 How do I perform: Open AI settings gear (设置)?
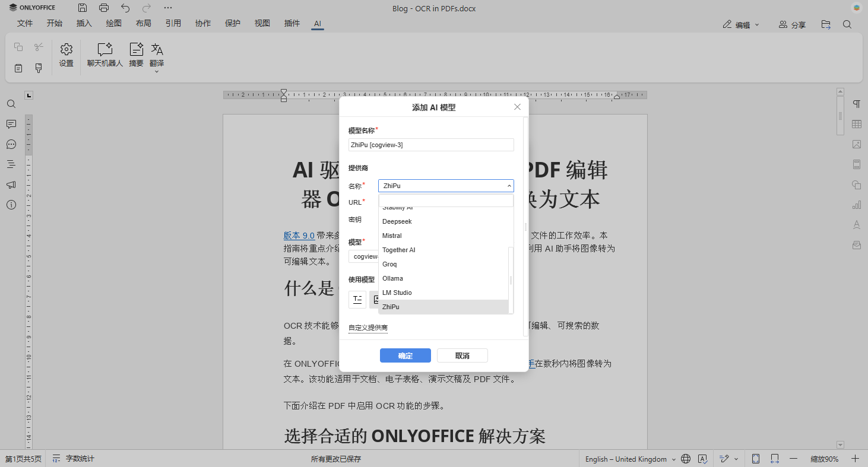[x=66, y=55]
